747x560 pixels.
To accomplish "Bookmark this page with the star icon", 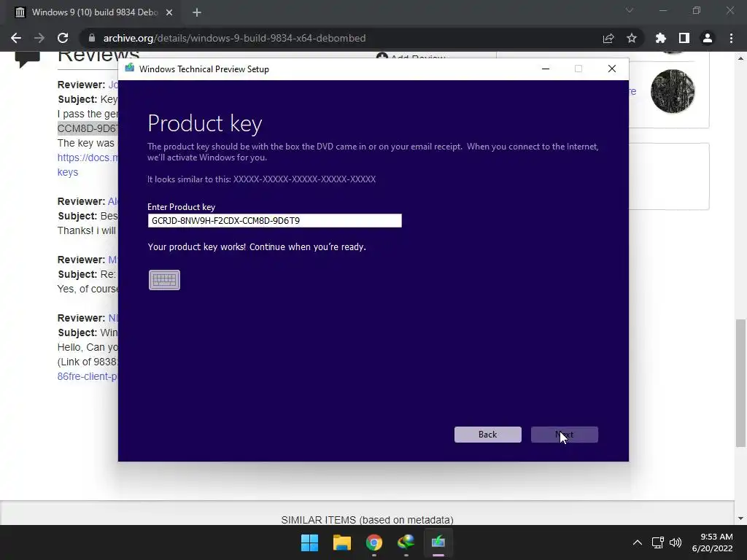I will 632,38.
